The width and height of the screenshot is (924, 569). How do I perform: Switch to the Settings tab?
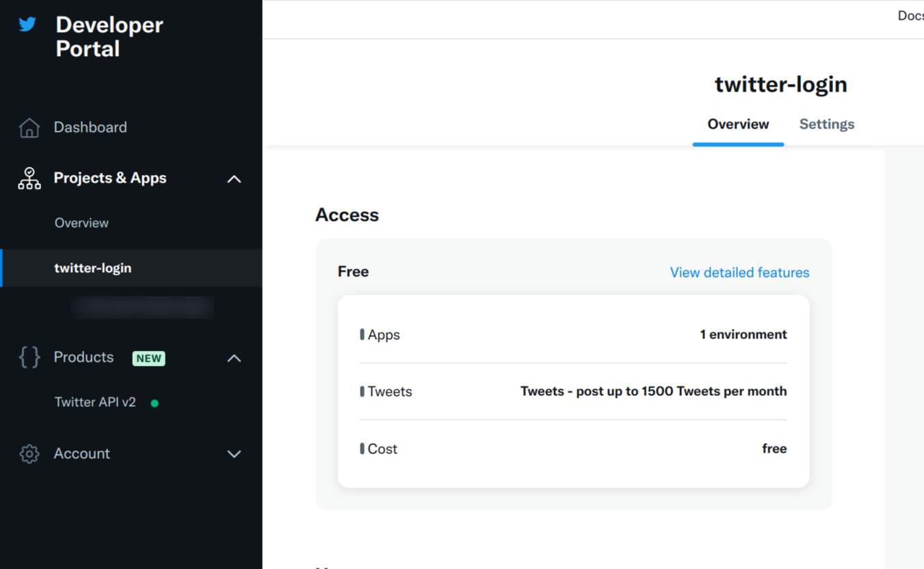point(826,124)
